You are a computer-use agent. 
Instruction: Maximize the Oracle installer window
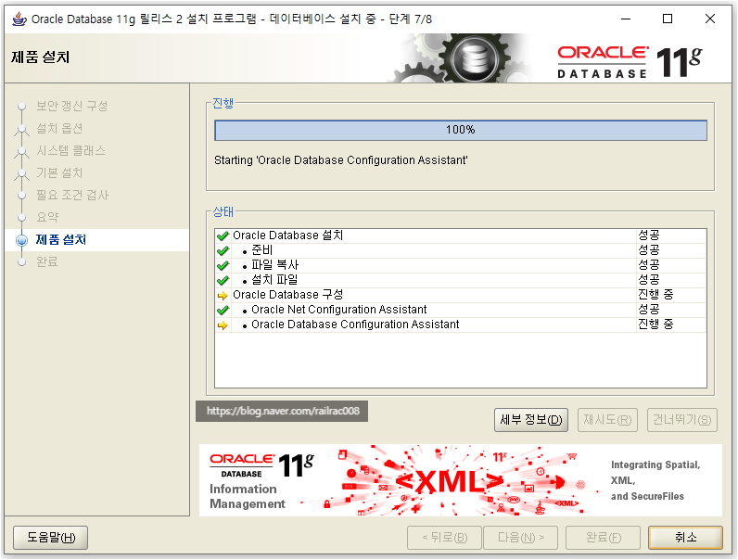[668, 19]
